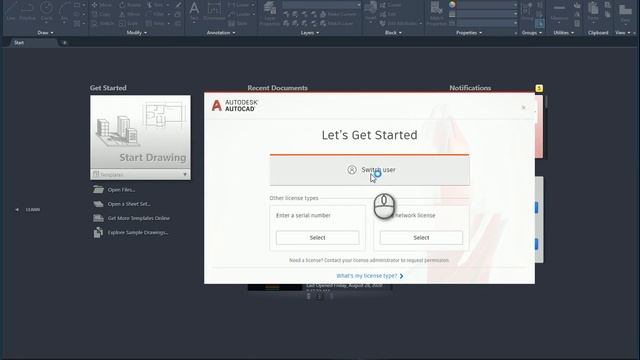Click Explore Sample Drawings link
This screenshot has width=640, height=360.
click(138, 233)
